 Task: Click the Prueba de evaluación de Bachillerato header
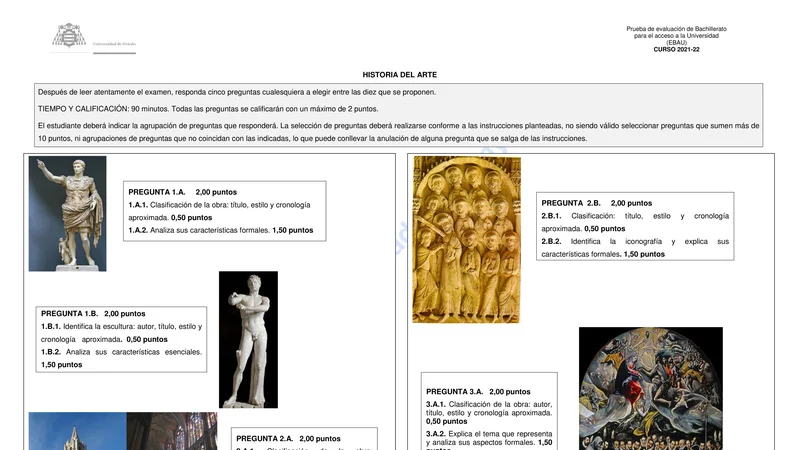(x=676, y=29)
